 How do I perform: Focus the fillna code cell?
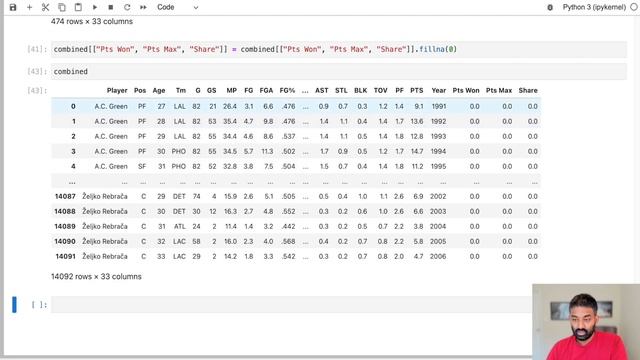pos(339,49)
